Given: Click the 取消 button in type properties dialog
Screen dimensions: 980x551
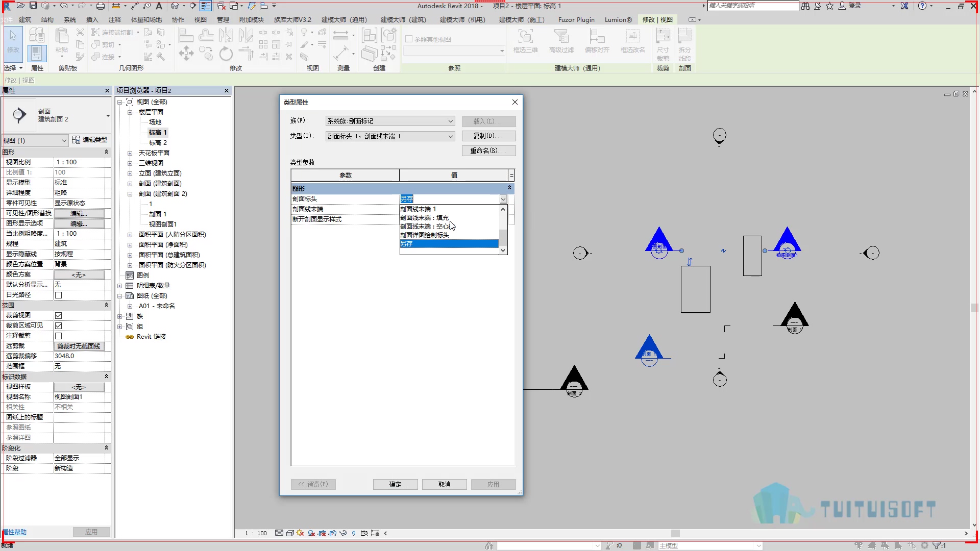Looking at the screenshot, I should pyautogui.click(x=445, y=484).
